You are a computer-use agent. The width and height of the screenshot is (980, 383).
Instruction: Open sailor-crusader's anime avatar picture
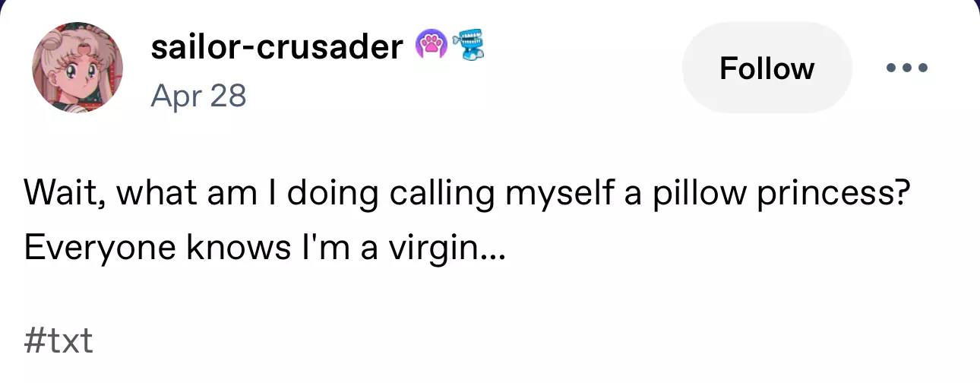[77, 67]
